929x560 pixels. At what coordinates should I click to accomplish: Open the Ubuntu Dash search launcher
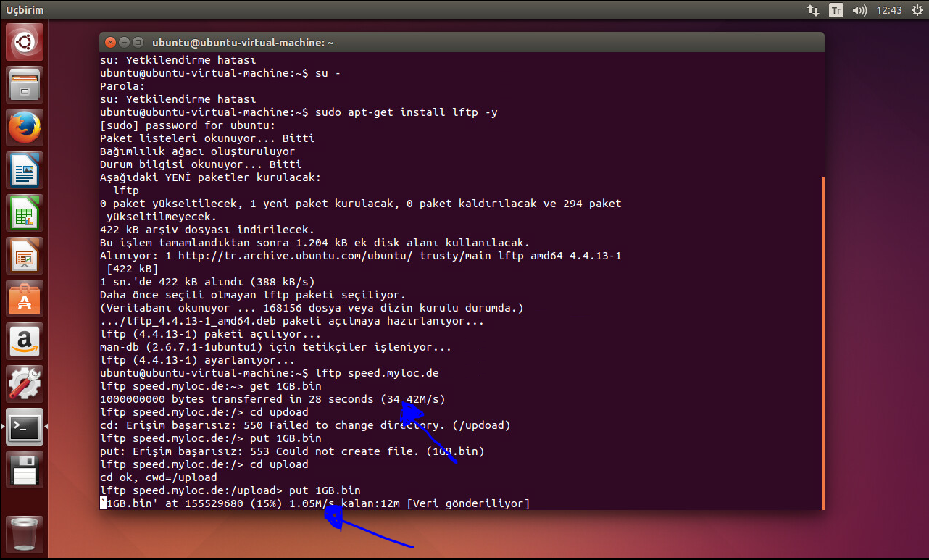pos(25,42)
